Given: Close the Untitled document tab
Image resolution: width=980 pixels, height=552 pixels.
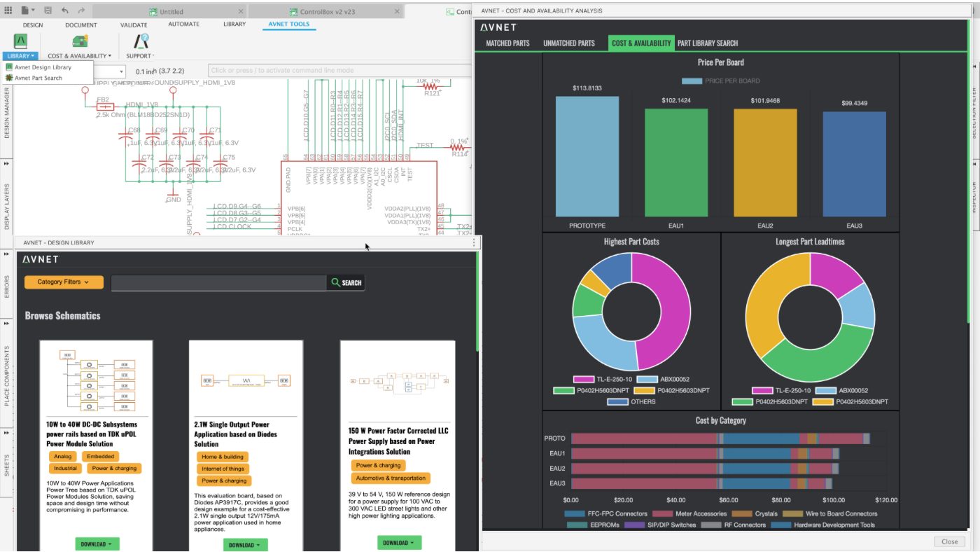Looking at the screenshot, I should coord(241,12).
